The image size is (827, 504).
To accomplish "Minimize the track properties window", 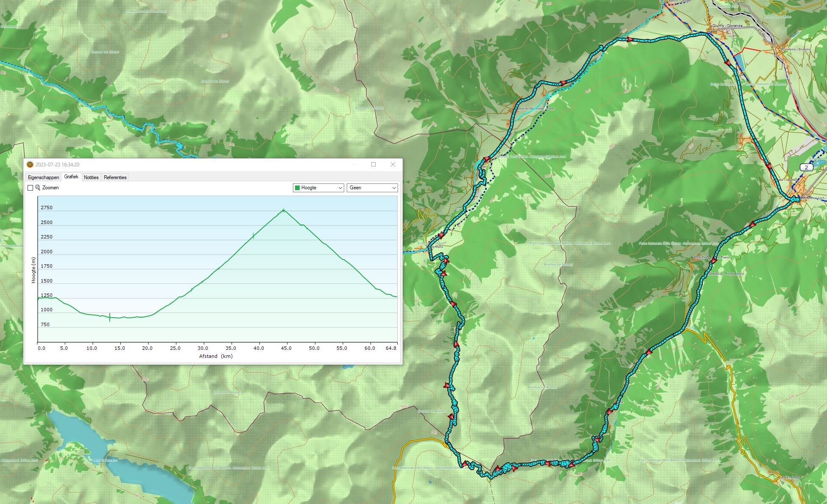I will pos(354,164).
